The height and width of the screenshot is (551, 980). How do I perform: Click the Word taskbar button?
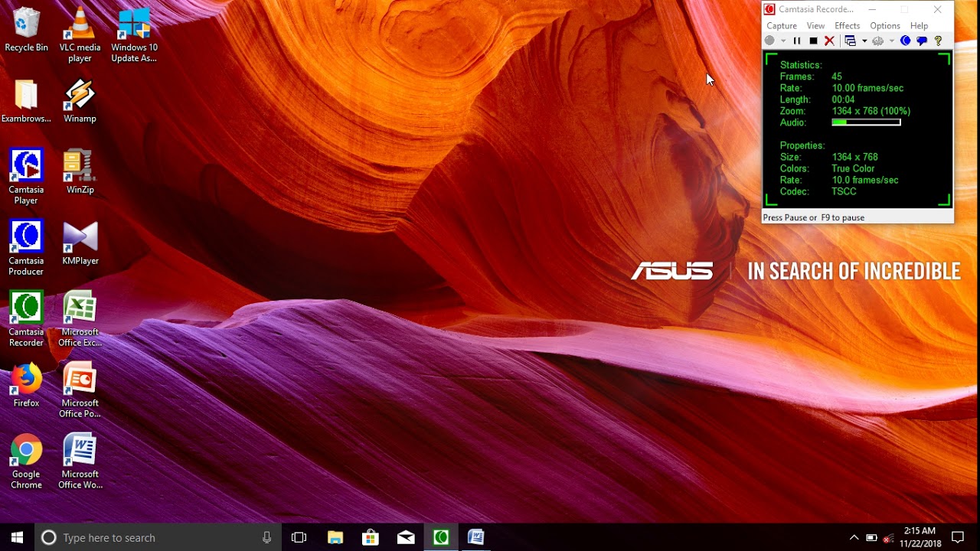click(x=476, y=537)
